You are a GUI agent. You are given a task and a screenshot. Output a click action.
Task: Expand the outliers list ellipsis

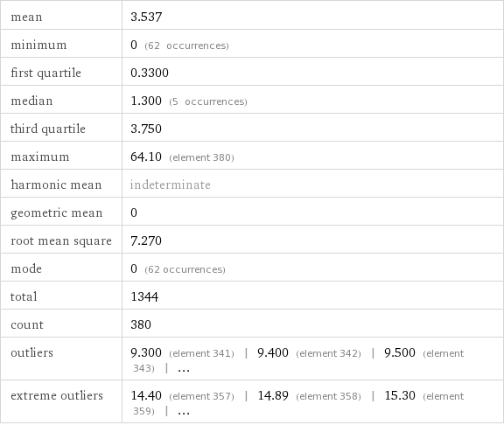(184, 368)
